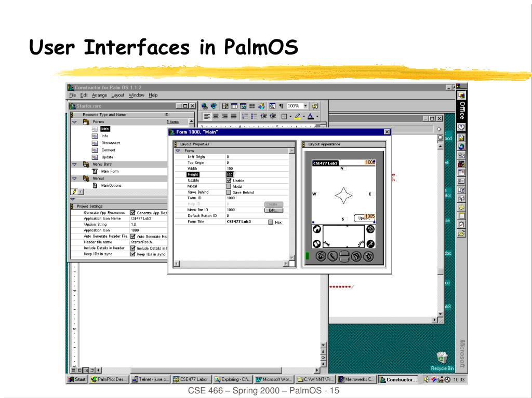Toggle the Usable checkbox in Layout Properties
This screenshot has height=398, width=532.
[x=229, y=181]
